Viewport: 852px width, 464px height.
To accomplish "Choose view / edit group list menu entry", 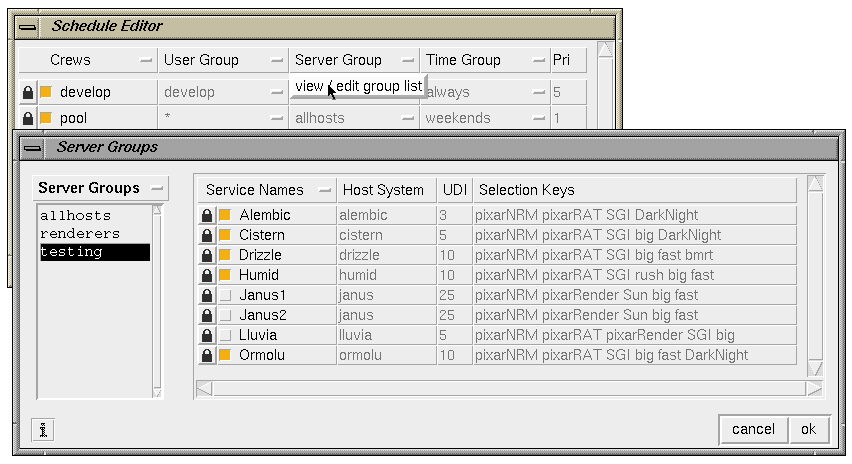I will 359,86.
